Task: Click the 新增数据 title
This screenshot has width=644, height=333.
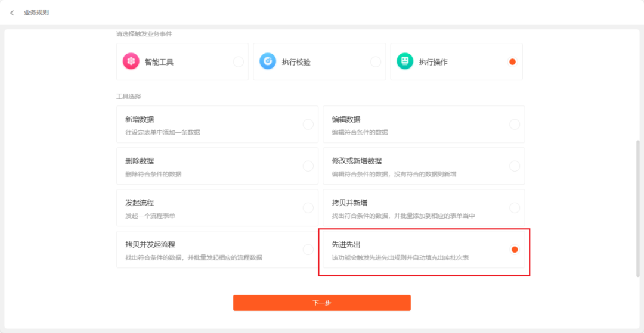Action: click(140, 119)
